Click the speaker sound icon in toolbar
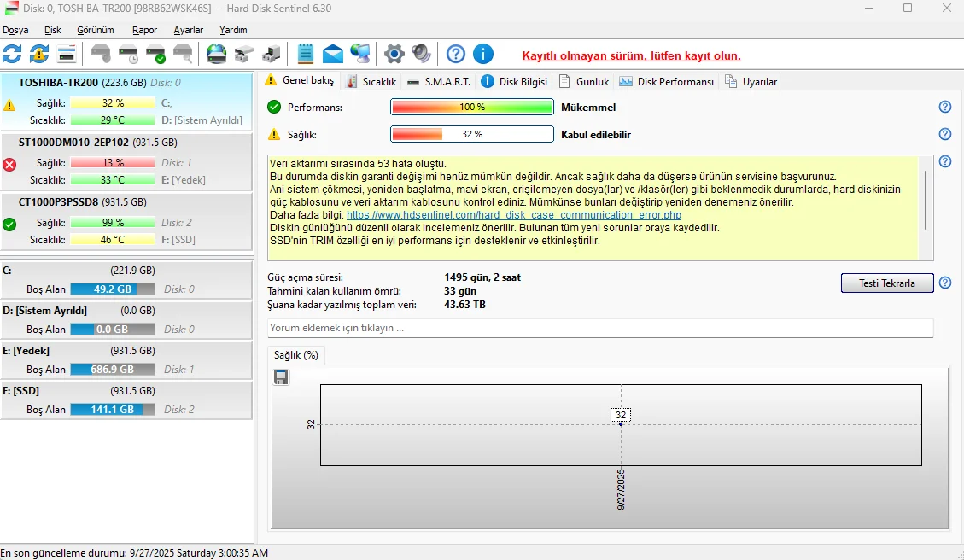Image resolution: width=964 pixels, height=560 pixels. [x=421, y=54]
